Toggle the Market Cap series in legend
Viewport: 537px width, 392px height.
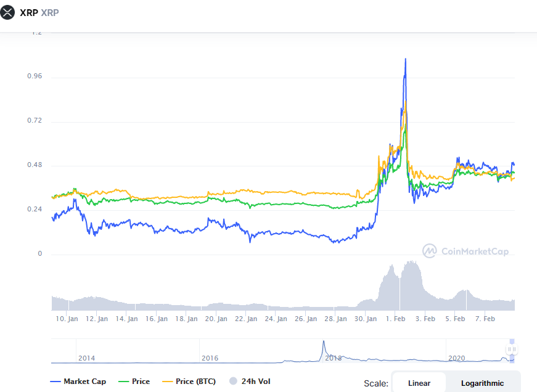[78, 382]
